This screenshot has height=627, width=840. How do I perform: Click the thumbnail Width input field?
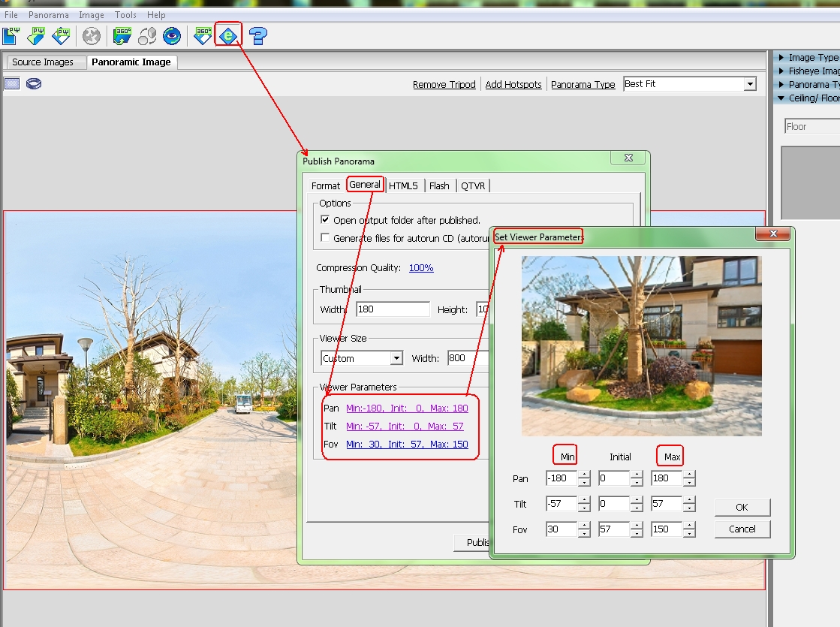pos(393,309)
